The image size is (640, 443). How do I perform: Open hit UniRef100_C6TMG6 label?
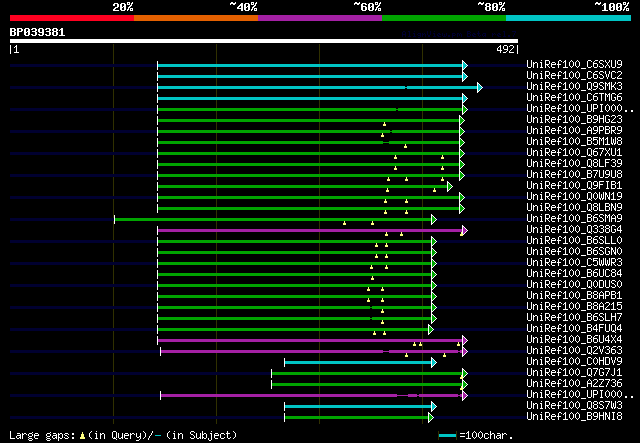coord(574,98)
